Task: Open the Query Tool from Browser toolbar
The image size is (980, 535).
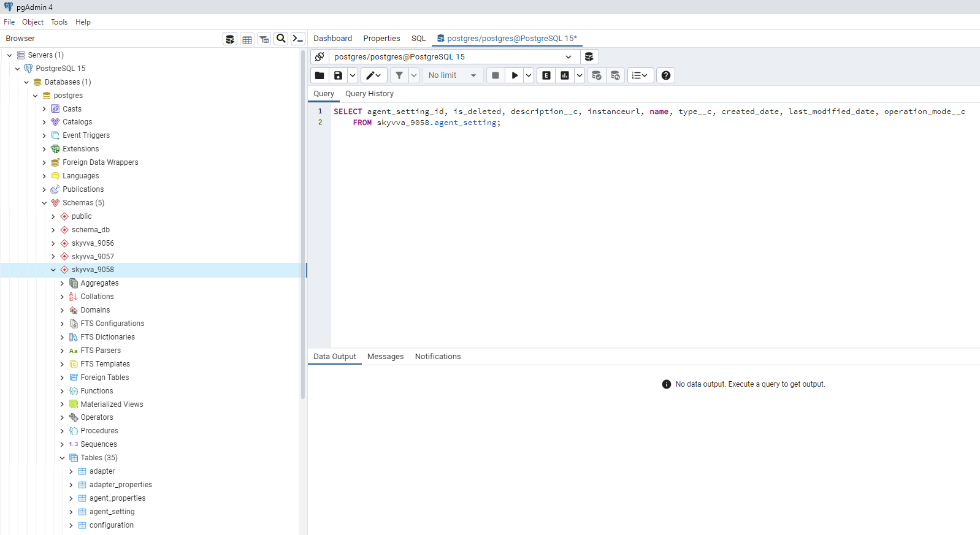Action: pos(230,39)
